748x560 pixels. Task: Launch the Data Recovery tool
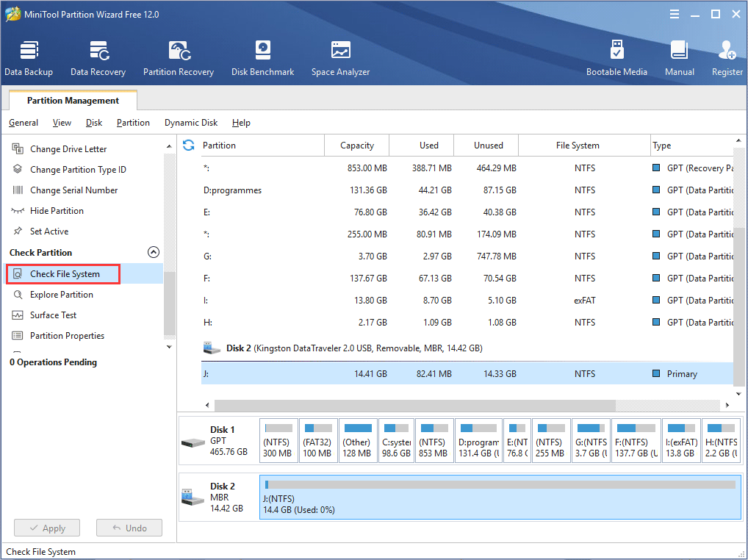tap(98, 58)
